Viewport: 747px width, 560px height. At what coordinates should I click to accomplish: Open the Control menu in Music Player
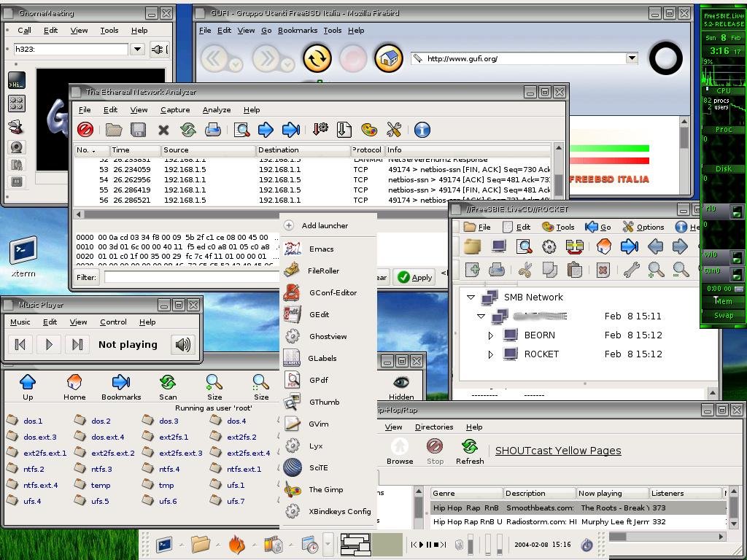pyautogui.click(x=113, y=322)
